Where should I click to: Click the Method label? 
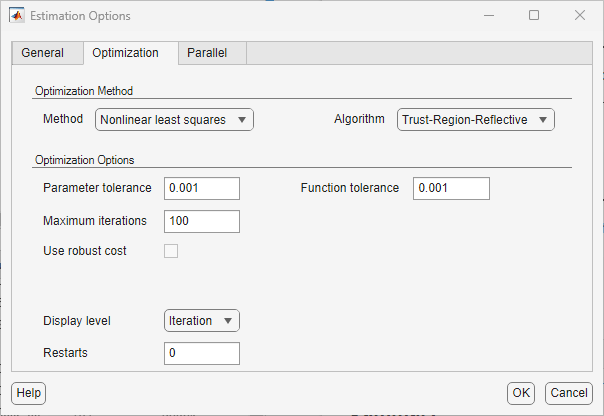(63, 119)
